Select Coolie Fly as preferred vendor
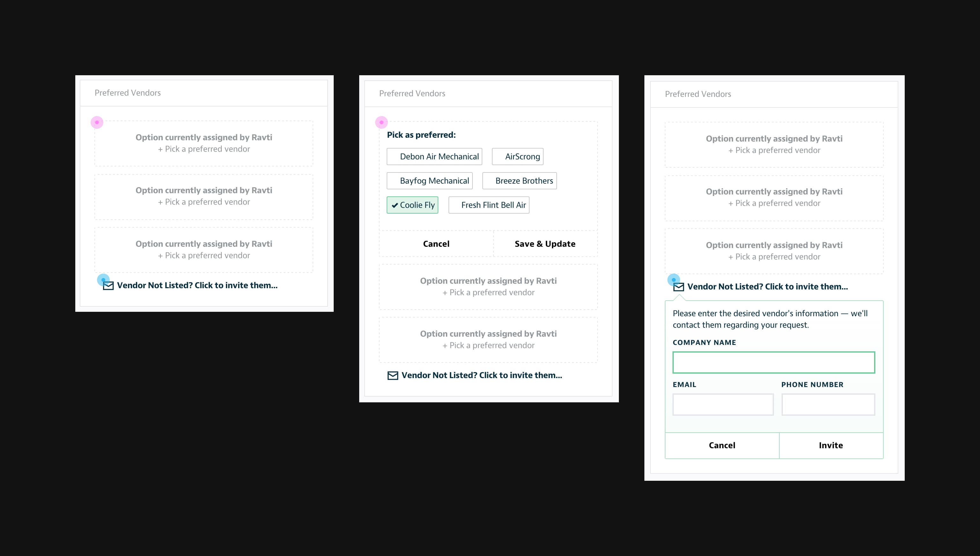980x556 pixels. [x=412, y=204]
